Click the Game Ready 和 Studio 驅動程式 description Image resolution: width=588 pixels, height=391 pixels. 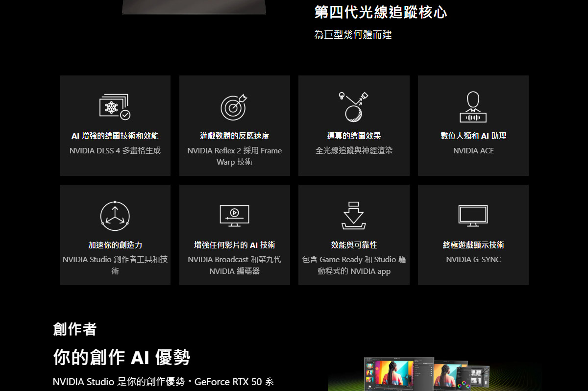pos(354,265)
